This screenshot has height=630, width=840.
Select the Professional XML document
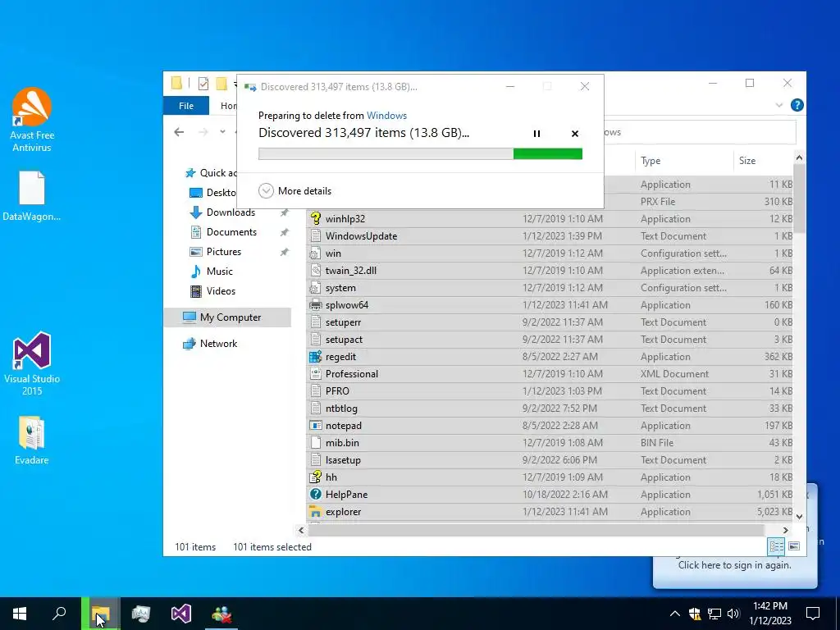point(351,374)
